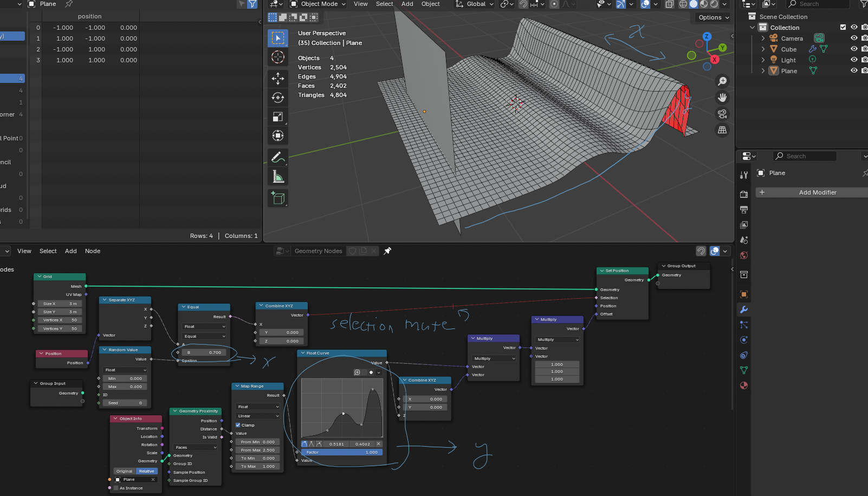Image resolution: width=868 pixels, height=496 pixels.
Task: Select Original in Object Info node
Action: (125, 471)
